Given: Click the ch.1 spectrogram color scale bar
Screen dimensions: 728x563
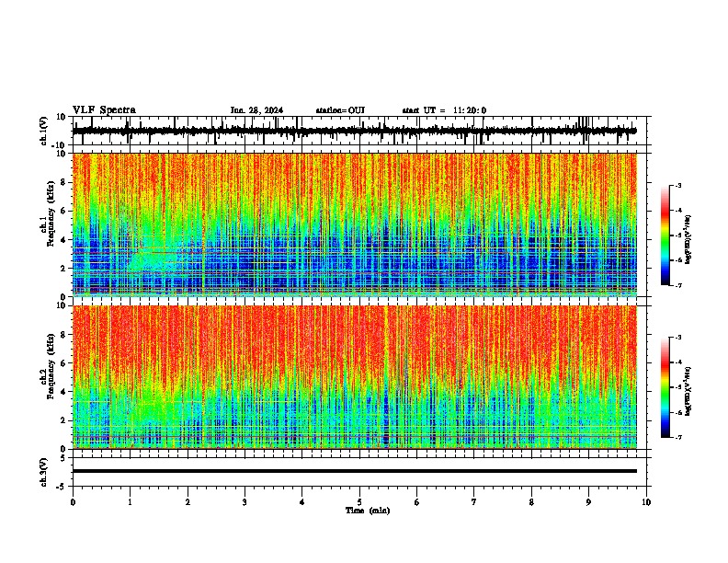Looking at the screenshot, I should (x=665, y=236).
